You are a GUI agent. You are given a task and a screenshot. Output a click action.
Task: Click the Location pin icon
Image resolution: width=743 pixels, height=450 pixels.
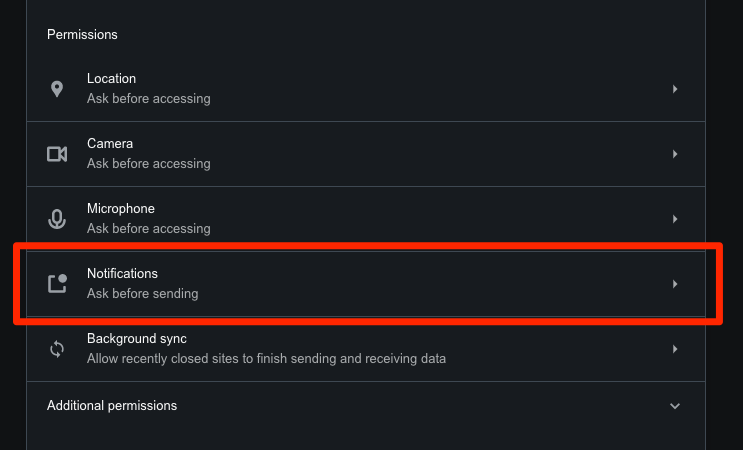[x=57, y=89]
